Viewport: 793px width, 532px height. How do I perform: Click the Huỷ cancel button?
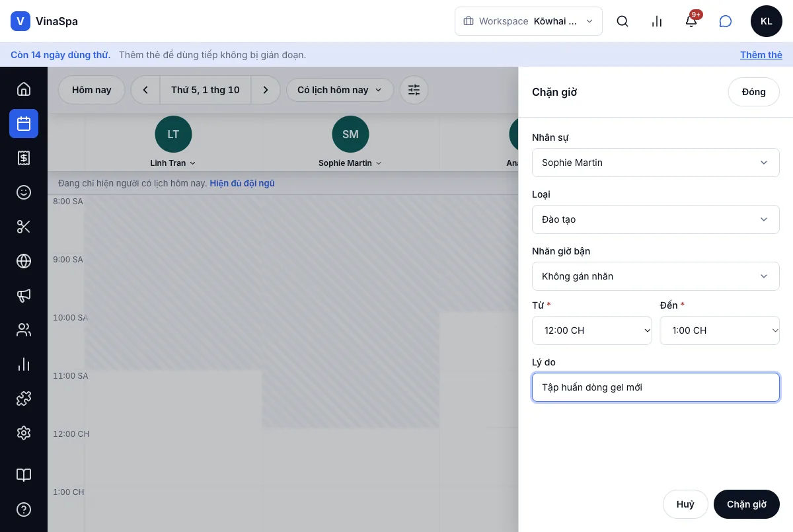click(685, 504)
